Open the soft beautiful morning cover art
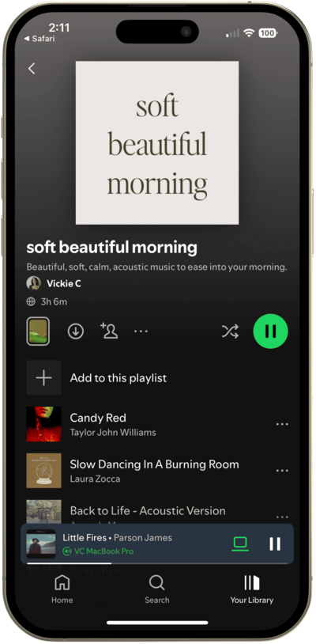 coord(157,142)
